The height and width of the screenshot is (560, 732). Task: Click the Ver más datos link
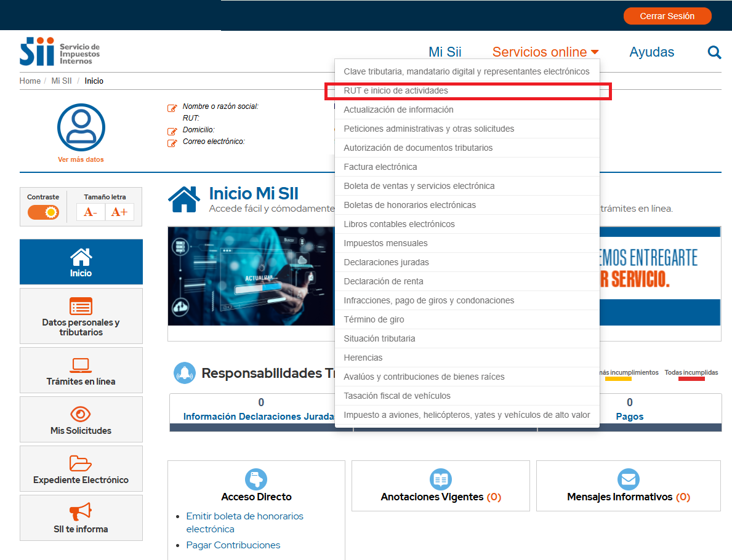point(81,159)
